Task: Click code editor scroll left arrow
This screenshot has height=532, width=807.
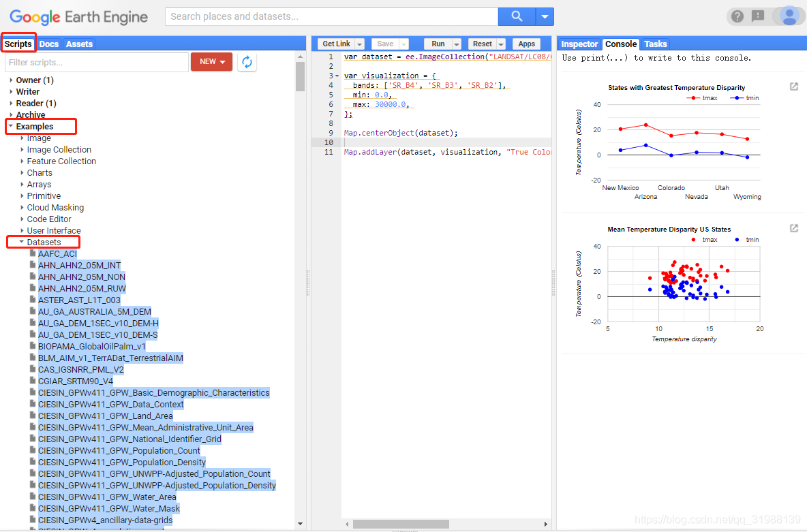Action: [x=348, y=524]
